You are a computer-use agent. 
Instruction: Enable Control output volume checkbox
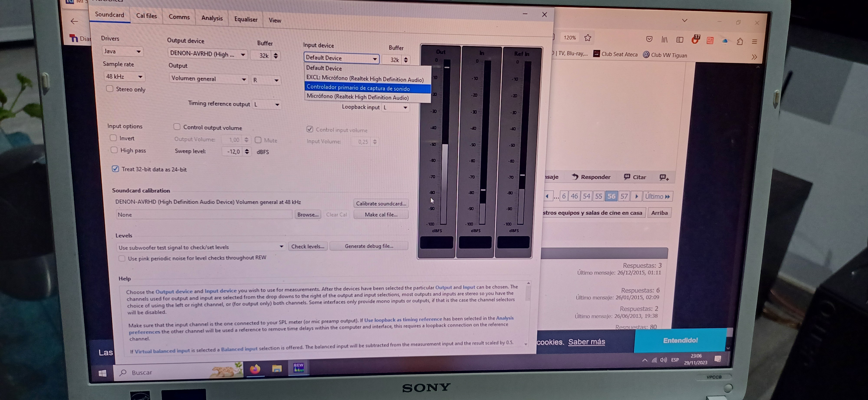[x=177, y=127]
